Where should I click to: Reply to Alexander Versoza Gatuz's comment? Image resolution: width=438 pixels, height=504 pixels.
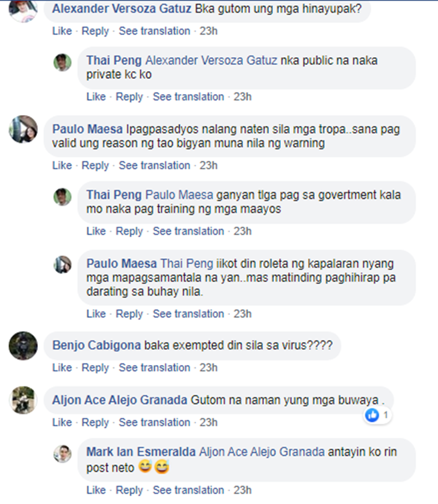[x=95, y=31]
